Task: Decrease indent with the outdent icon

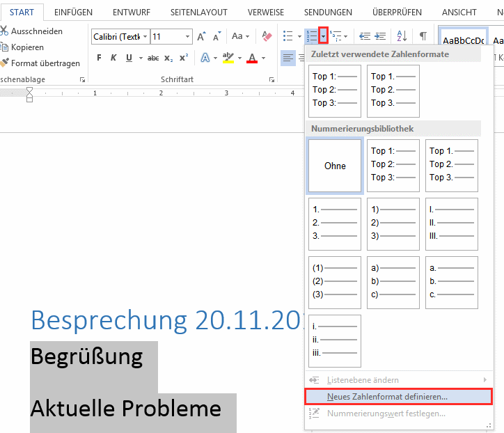Action: point(365,36)
